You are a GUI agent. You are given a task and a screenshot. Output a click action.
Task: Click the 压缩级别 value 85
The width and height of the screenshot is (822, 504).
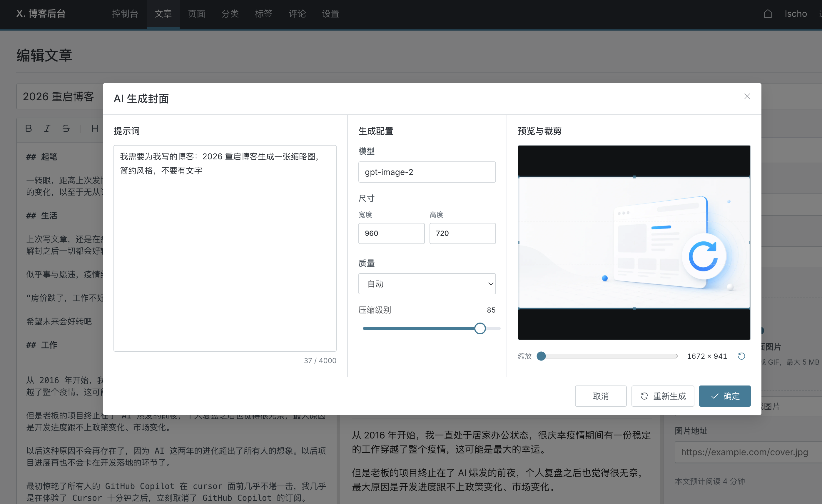click(491, 310)
